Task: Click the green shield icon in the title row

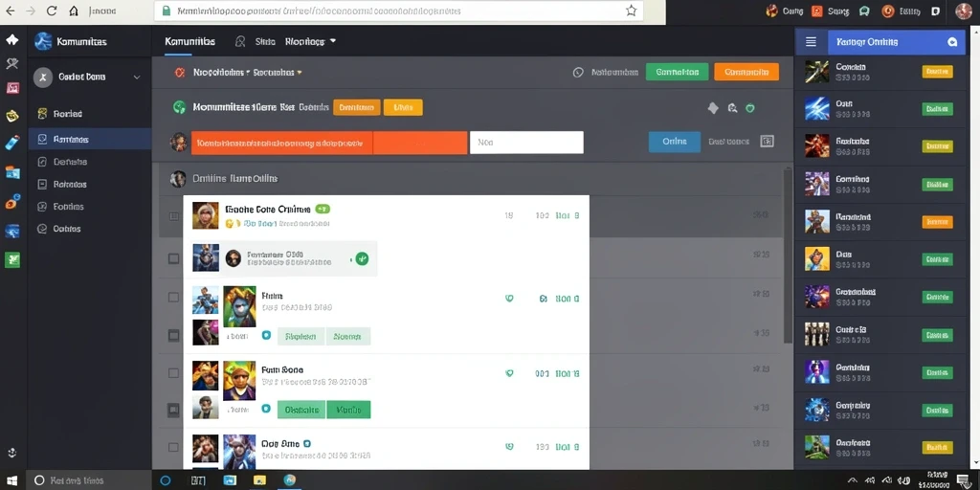Action: pos(750,108)
